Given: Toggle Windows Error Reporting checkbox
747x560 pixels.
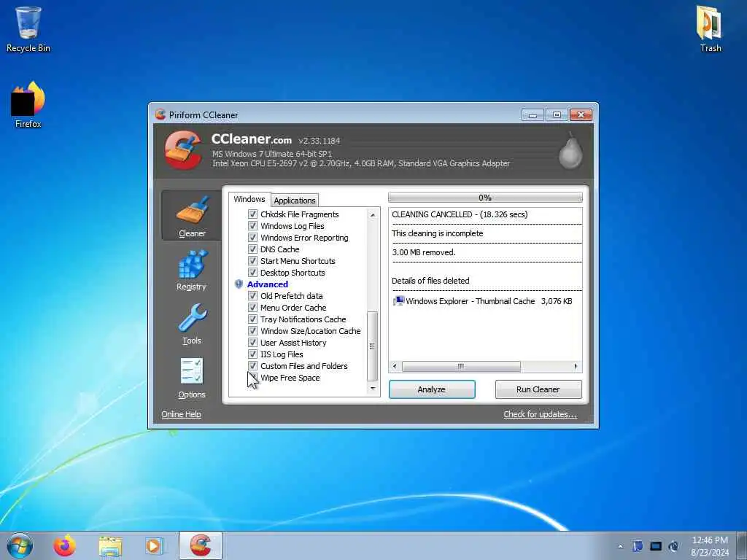Looking at the screenshot, I should point(252,238).
